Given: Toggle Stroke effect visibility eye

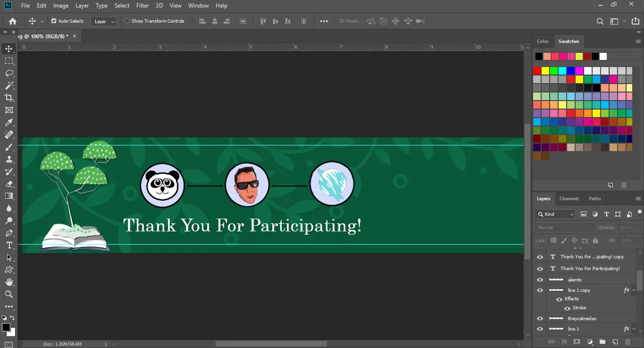Looking at the screenshot, I should pyautogui.click(x=567, y=308).
